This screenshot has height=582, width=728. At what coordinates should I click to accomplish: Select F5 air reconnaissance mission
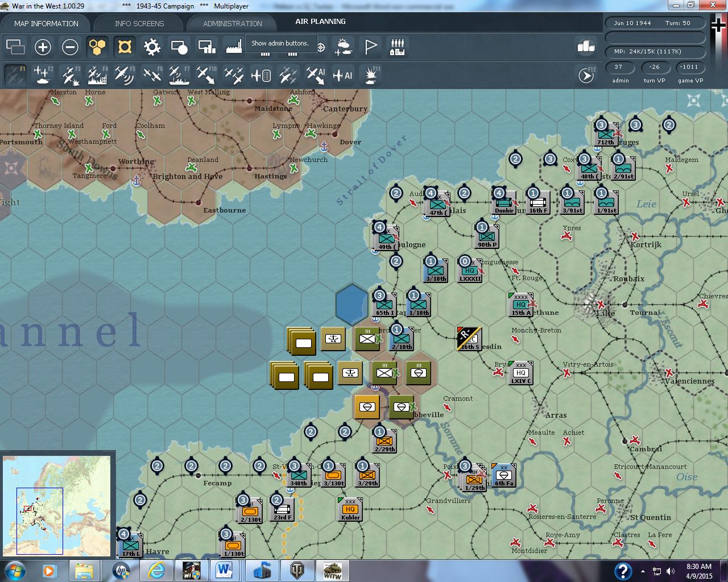pyautogui.click(x=125, y=75)
